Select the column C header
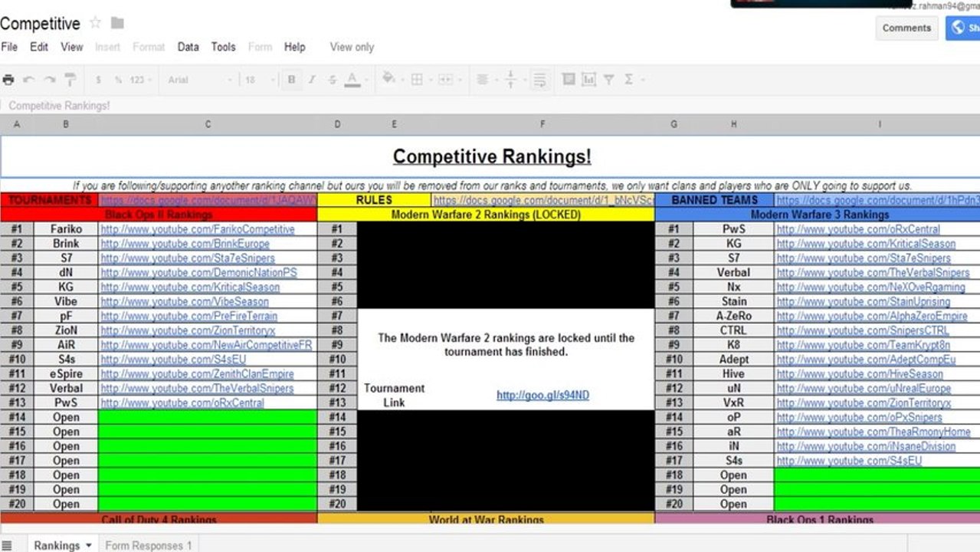Viewport: 980px width, 552px height. click(208, 123)
